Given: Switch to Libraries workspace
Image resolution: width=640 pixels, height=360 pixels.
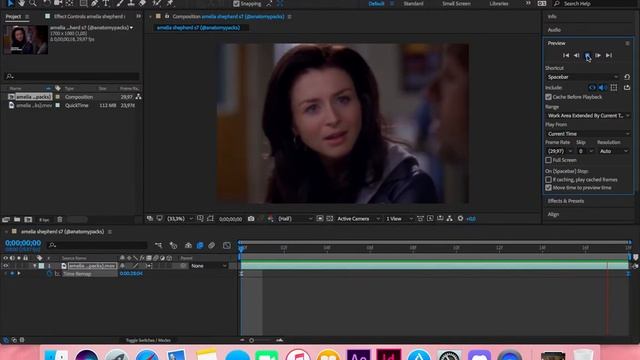Looking at the screenshot, I should click(x=499, y=4).
